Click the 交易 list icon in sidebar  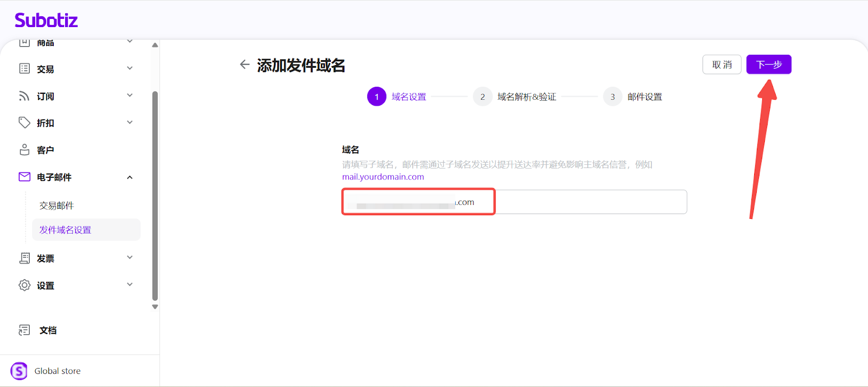(x=24, y=69)
